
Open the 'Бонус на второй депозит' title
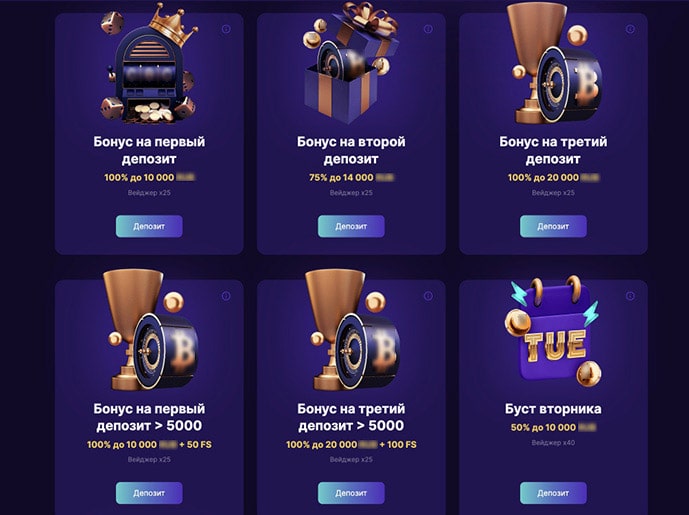point(351,150)
